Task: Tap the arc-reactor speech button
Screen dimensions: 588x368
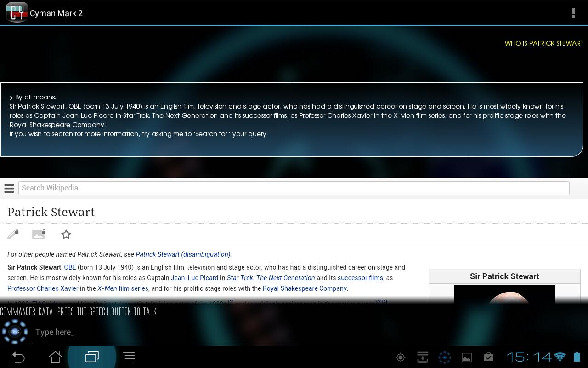Action: pos(15,332)
